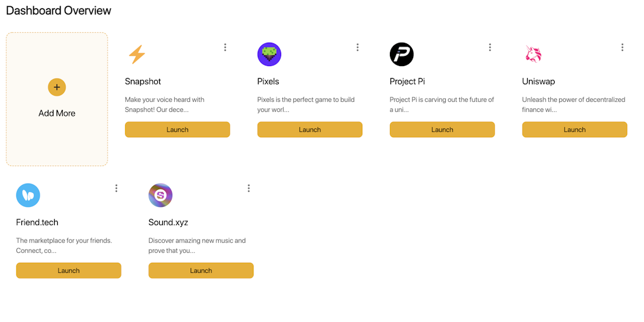This screenshot has width=644, height=322.
Task: Click the plus icon in Add More
Action: click(57, 87)
